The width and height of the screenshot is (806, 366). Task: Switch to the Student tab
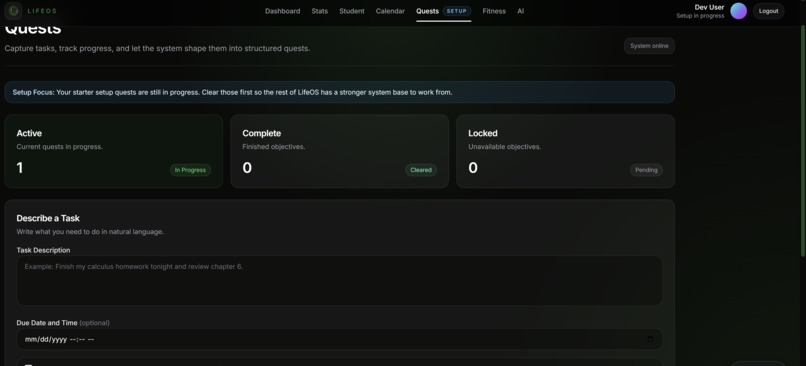pos(352,11)
